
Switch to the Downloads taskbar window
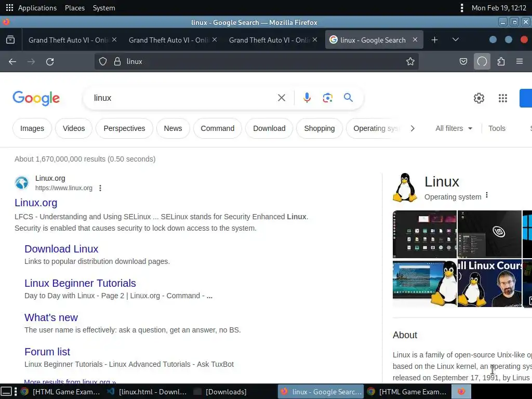pos(220,392)
